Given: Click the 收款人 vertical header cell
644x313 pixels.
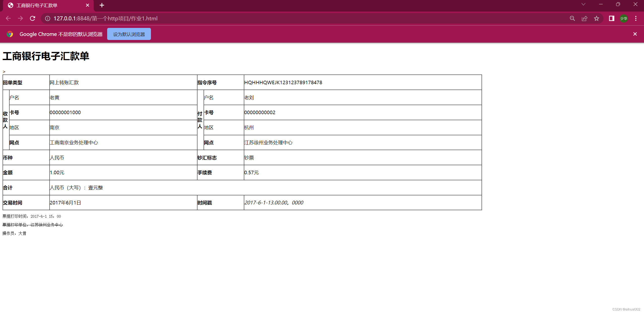Looking at the screenshot, I should tap(6, 120).
